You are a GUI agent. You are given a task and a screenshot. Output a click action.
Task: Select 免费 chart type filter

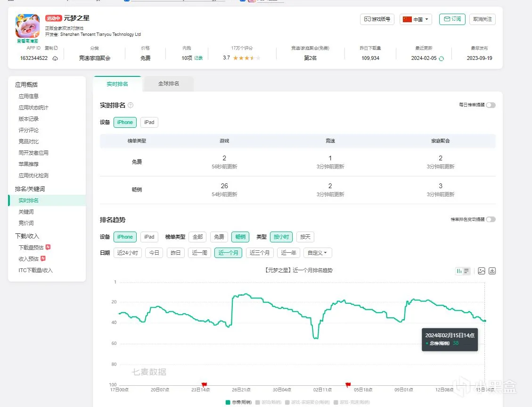[219, 237]
